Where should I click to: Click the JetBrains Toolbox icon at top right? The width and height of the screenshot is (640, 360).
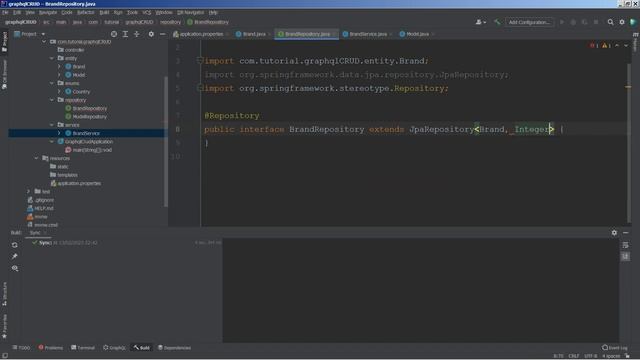633,22
